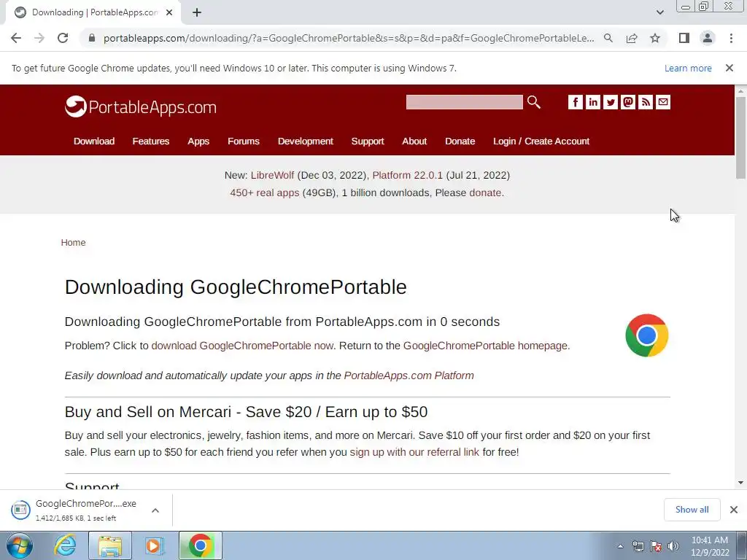Open the Chrome side panel
The width and height of the screenshot is (747, 560).
tap(684, 38)
